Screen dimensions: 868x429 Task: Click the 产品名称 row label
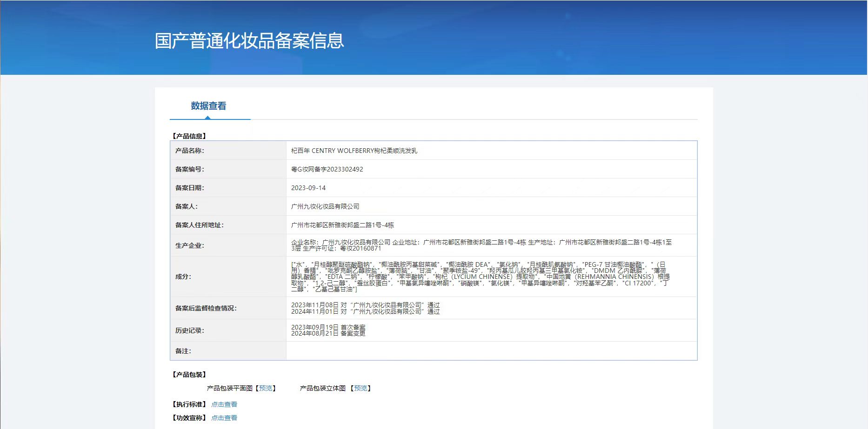click(x=189, y=151)
